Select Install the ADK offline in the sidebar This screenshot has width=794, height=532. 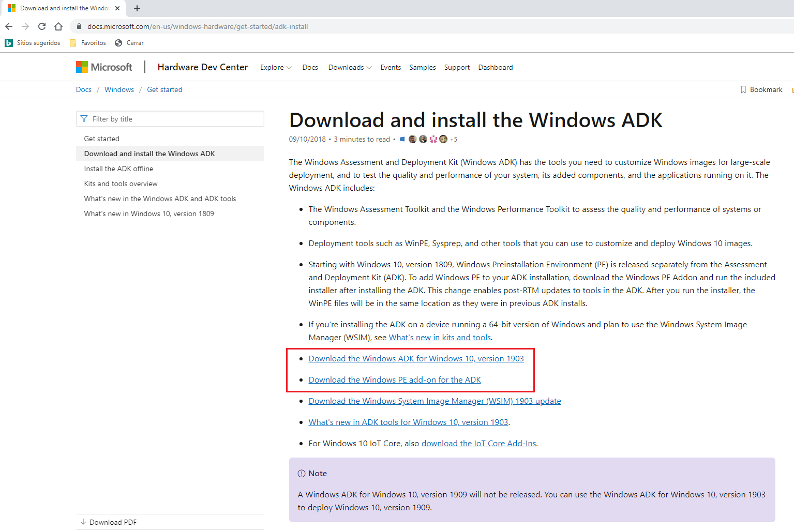(118, 168)
